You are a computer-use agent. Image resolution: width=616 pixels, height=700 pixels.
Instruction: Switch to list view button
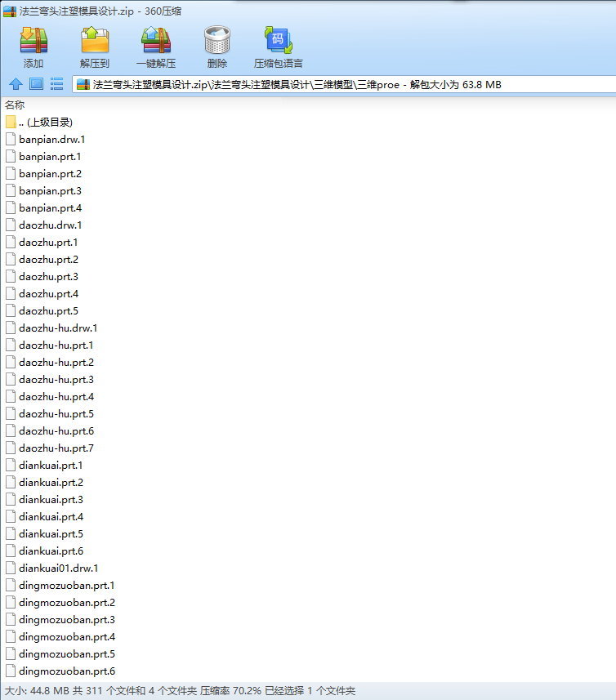(x=56, y=84)
